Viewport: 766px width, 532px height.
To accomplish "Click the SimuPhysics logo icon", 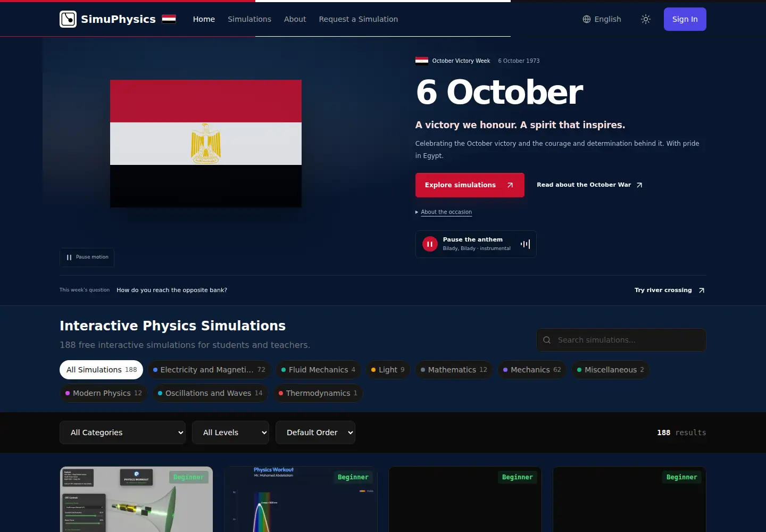I will coord(68,19).
